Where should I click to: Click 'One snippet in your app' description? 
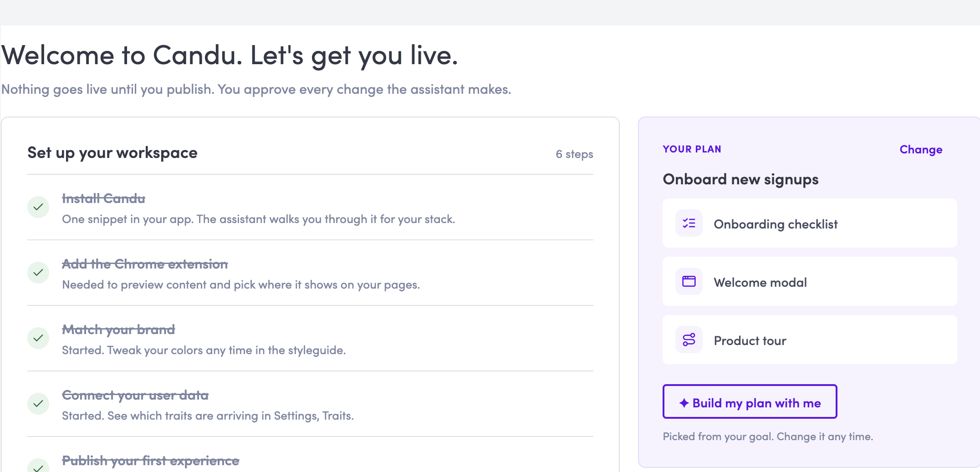pyautogui.click(x=259, y=219)
